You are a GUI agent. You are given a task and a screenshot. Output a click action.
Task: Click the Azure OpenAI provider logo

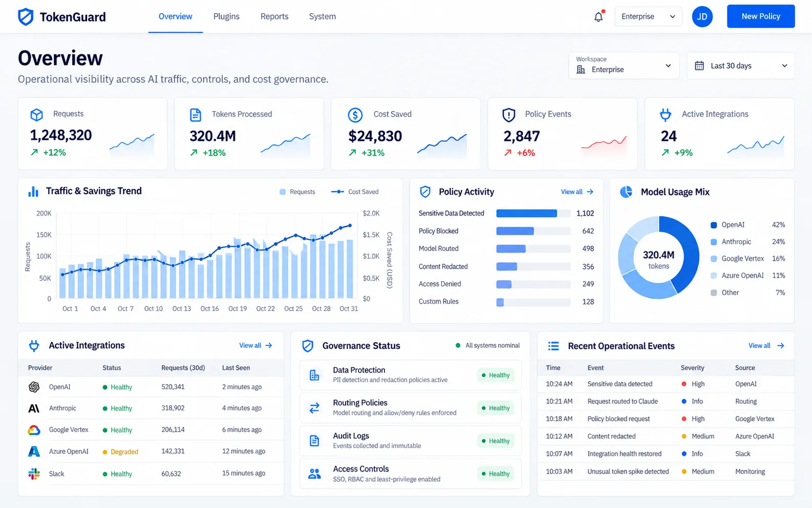[34, 452]
